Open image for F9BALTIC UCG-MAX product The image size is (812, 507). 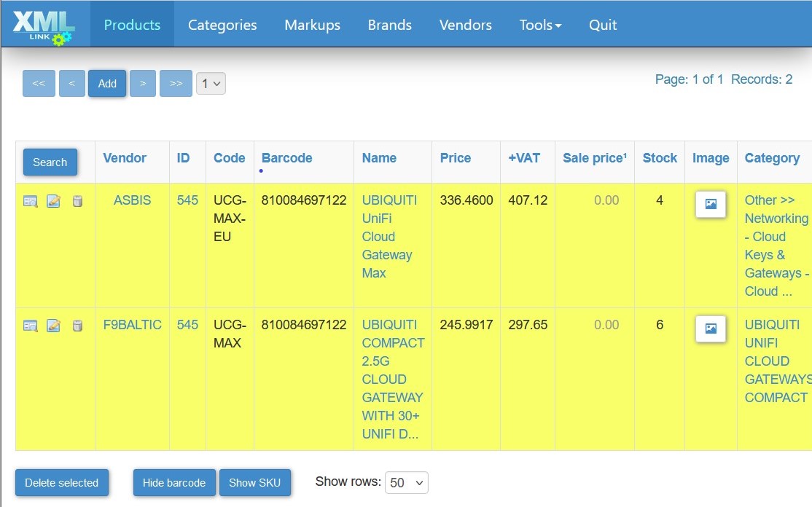click(711, 329)
